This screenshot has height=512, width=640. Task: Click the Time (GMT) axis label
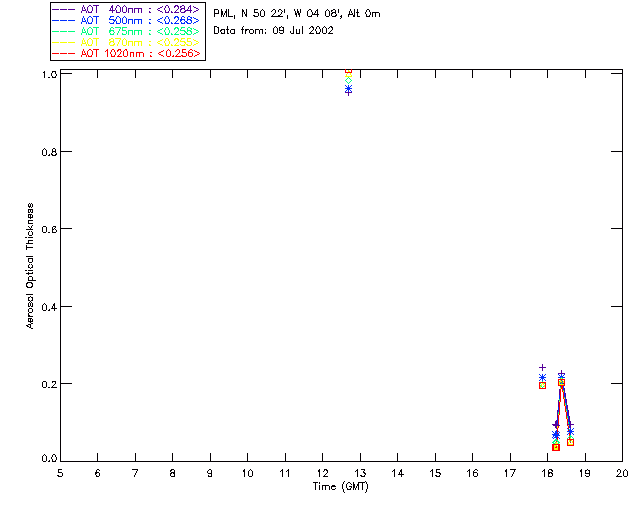[340, 486]
